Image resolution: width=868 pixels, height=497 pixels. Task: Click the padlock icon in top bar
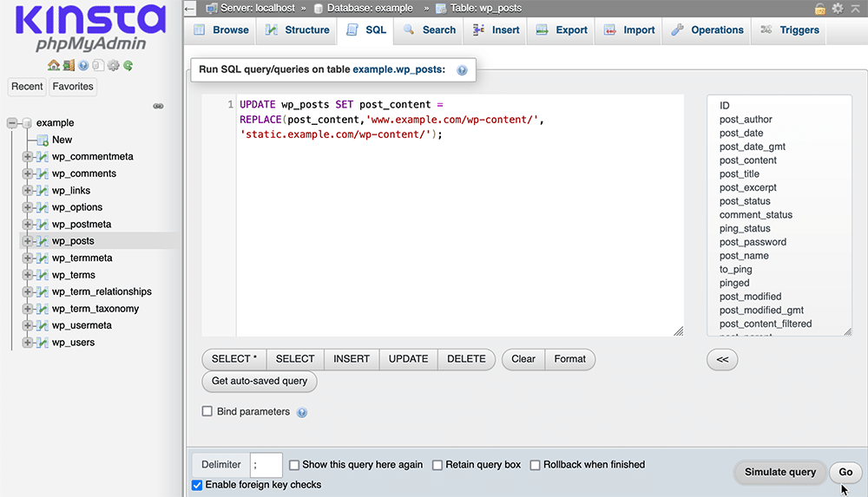820,9
